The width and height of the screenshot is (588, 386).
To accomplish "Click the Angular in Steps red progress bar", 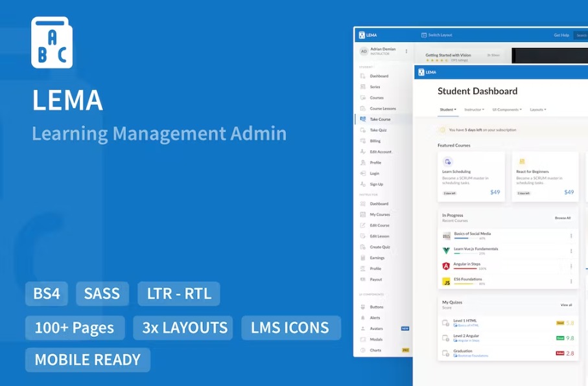I will [x=465, y=268].
